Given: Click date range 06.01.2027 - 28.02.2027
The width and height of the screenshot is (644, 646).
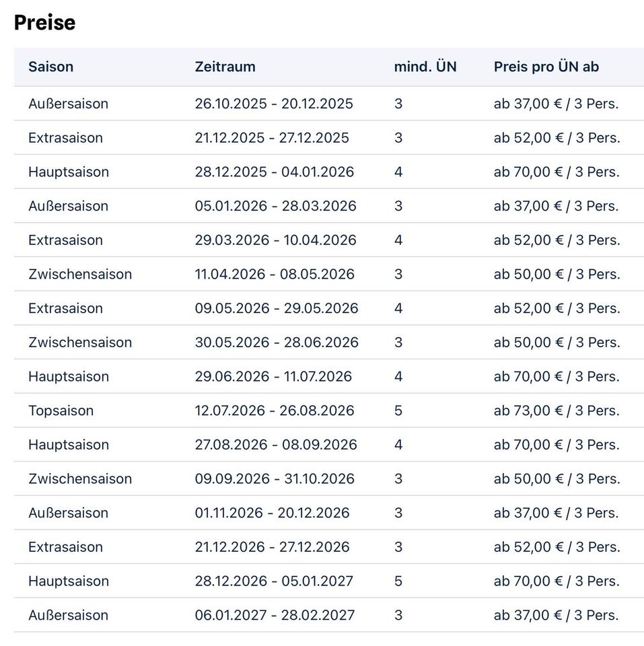Looking at the screenshot, I should point(275,615).
